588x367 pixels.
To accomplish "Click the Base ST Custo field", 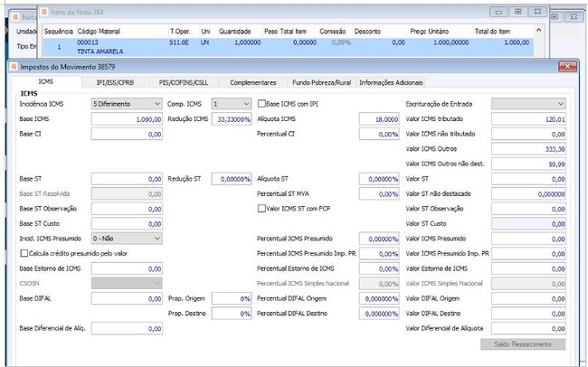I will tap(127, 224).
